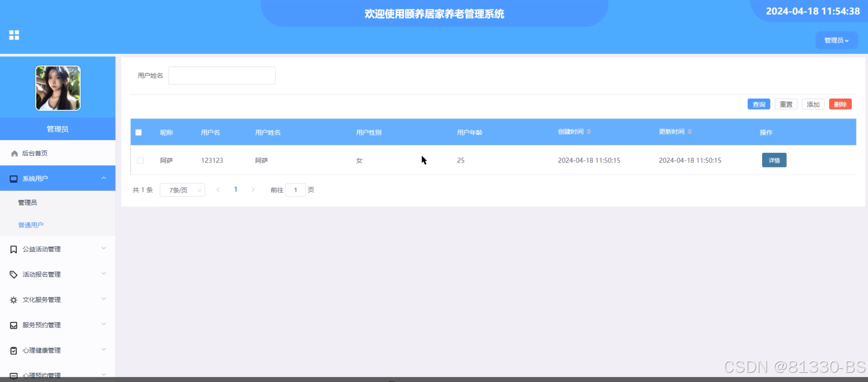Open 公益活动管理 menu label
This screenshot has height=382, width=868.
42,249
